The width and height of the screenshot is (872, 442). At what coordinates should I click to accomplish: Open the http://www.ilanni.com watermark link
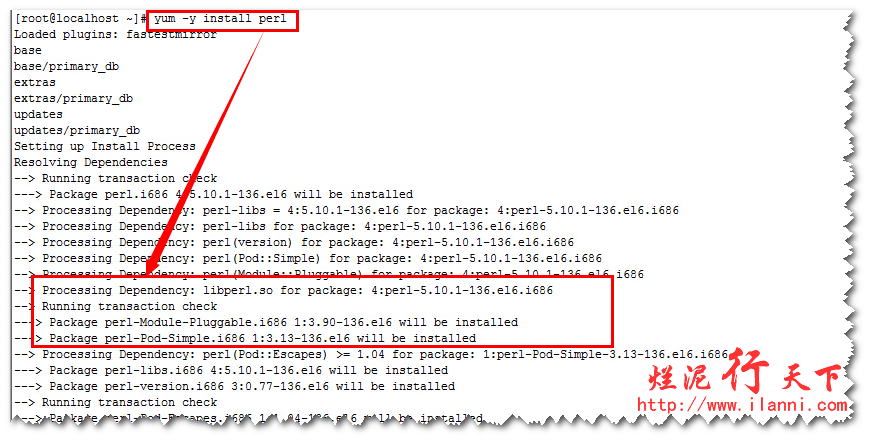742,405
